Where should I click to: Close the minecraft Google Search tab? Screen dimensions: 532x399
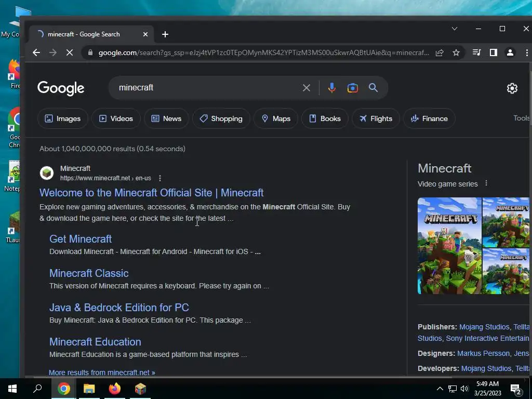tap(145, 34)
